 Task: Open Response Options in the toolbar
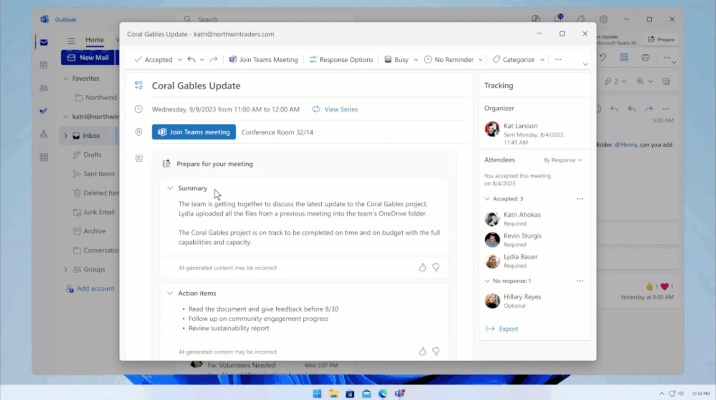click(341, 60)
